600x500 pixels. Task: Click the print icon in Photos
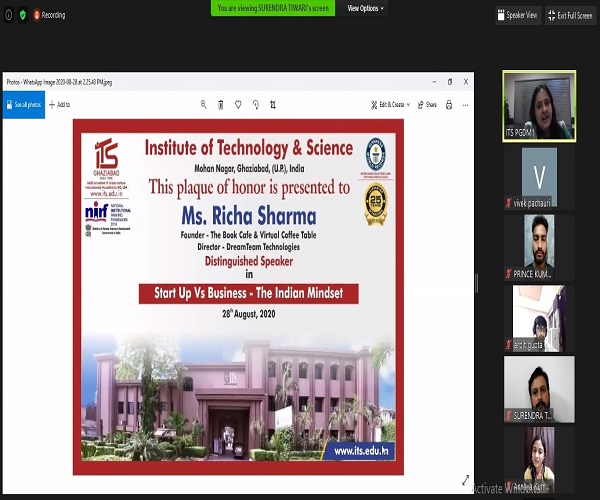coord(449,104)
